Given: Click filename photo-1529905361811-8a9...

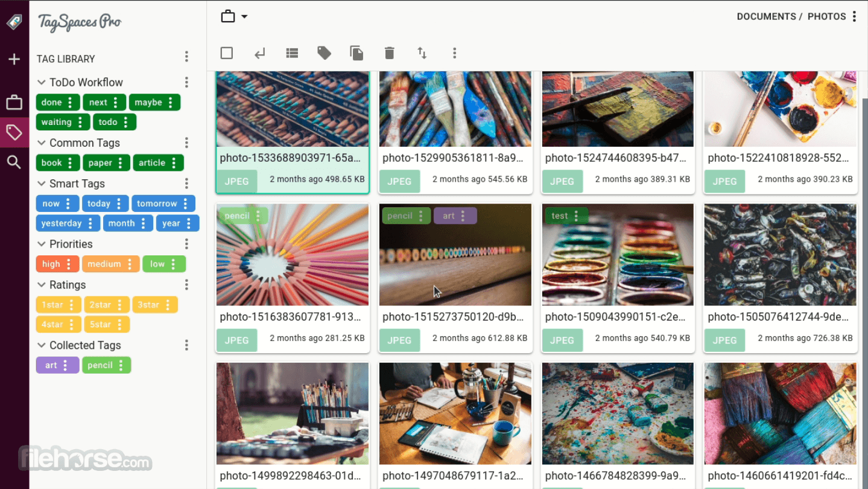Looking at the screenshot, I should [452, 158].
